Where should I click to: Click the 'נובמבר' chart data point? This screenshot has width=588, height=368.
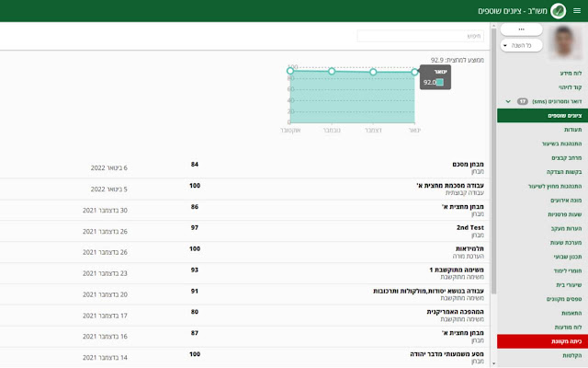coord(332,71)
